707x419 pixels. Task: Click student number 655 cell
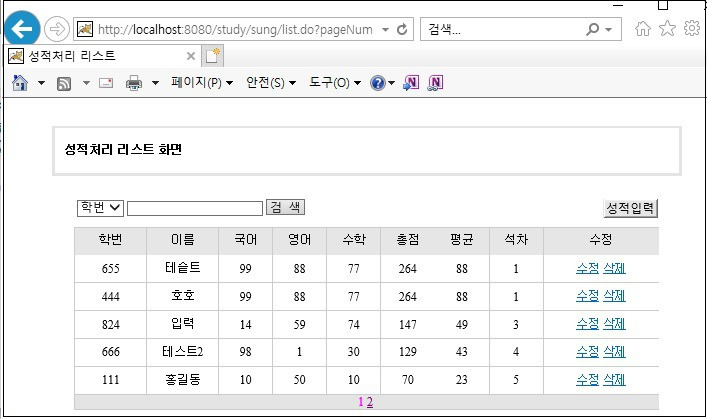[x=110, y=269]
